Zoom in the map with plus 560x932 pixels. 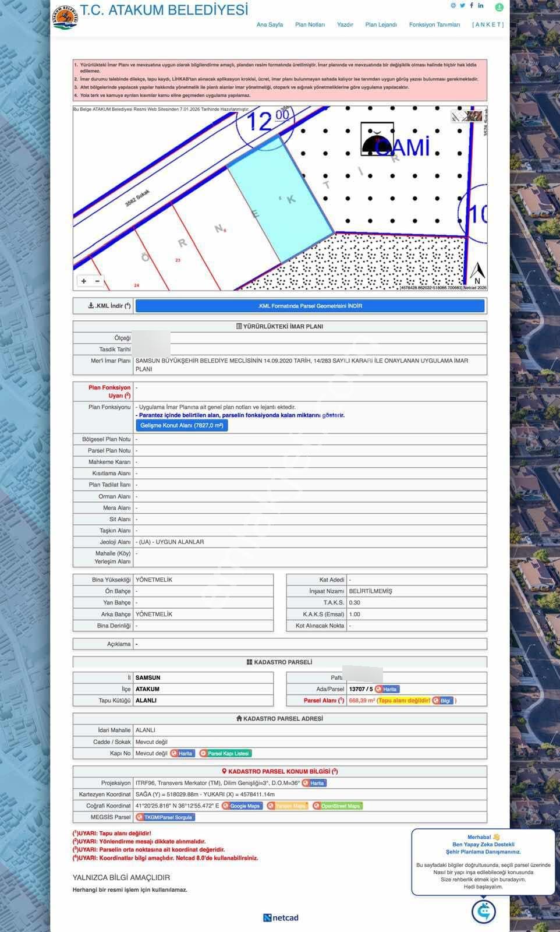tap(84, 281)
